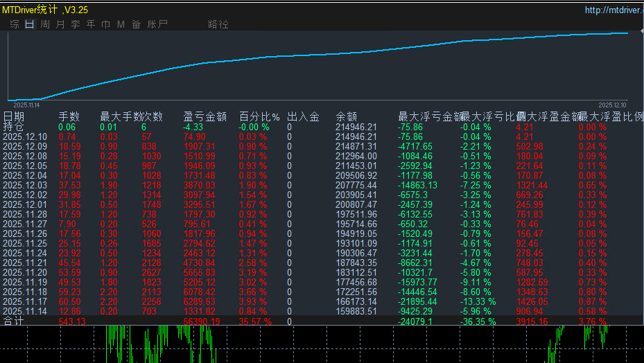Click balance value 214871.31
The height and width of the screenshot is (363, 644).
point(356,147)
